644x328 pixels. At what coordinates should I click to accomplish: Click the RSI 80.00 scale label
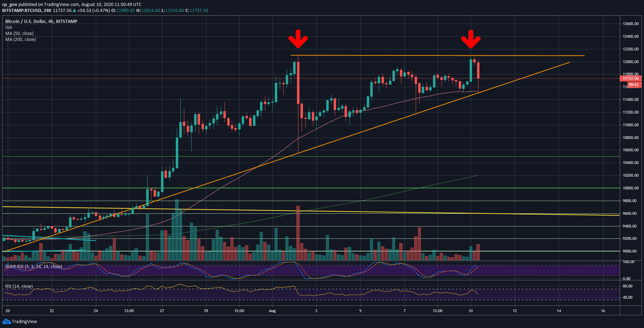tap(627, 286)
